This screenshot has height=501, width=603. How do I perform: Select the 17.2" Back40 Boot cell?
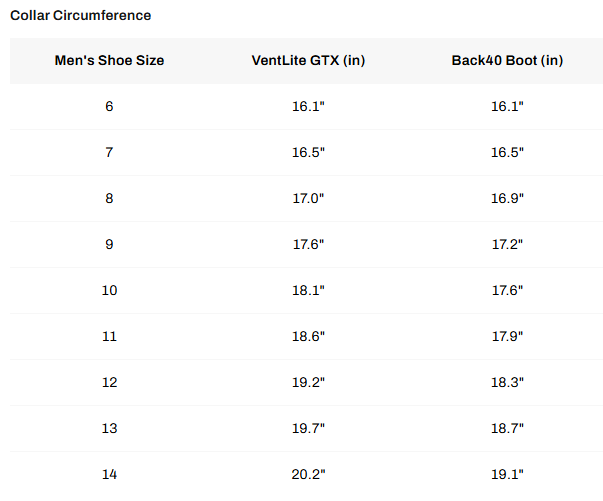coord(507,244)
